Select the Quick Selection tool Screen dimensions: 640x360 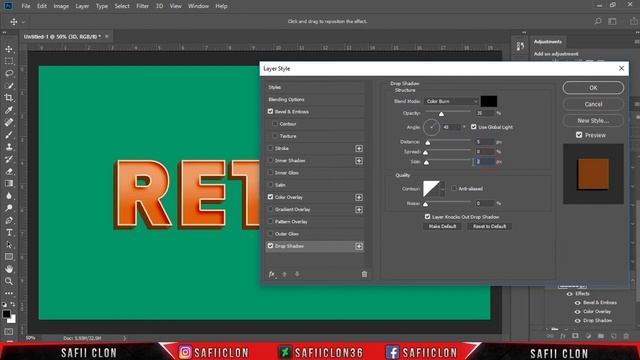[x=9, y=86]
